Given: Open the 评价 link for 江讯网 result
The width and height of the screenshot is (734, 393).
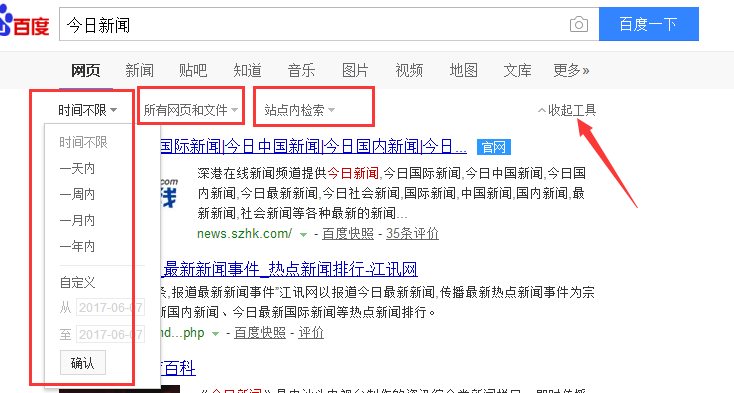Looking at the screenshot, I should pos(311,333).
